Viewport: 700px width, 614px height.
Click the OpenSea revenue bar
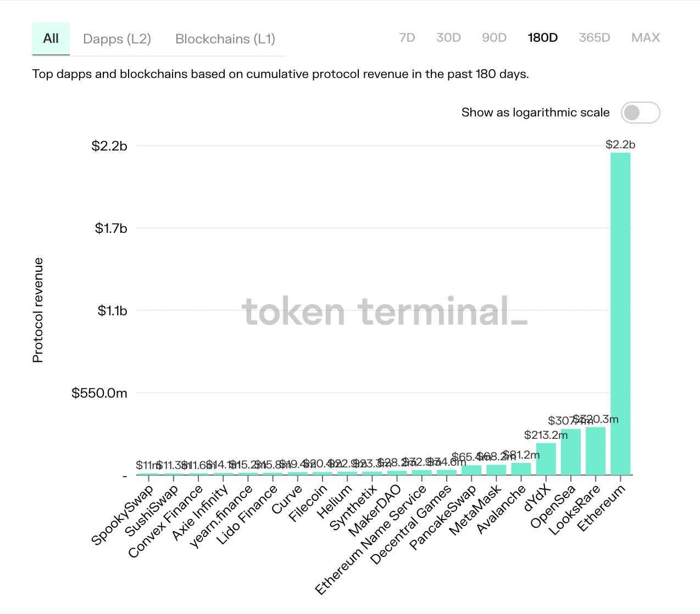[571, 452]
